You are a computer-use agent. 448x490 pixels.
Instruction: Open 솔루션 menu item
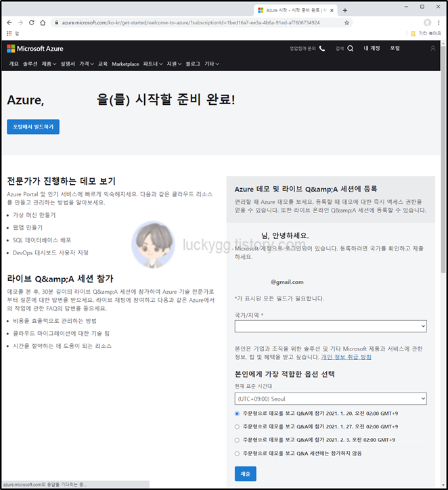pyautogui.click(x=30, y=64)
